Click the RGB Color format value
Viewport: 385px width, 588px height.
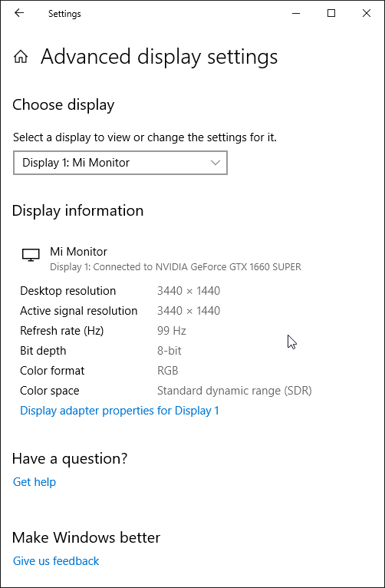pyautogui.click(x=167, y=371)
